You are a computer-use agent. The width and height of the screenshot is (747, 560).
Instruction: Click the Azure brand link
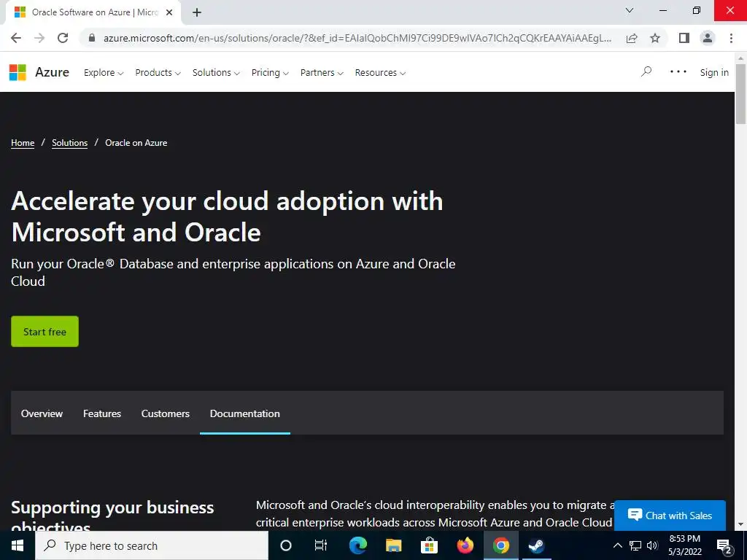(53, 72)
